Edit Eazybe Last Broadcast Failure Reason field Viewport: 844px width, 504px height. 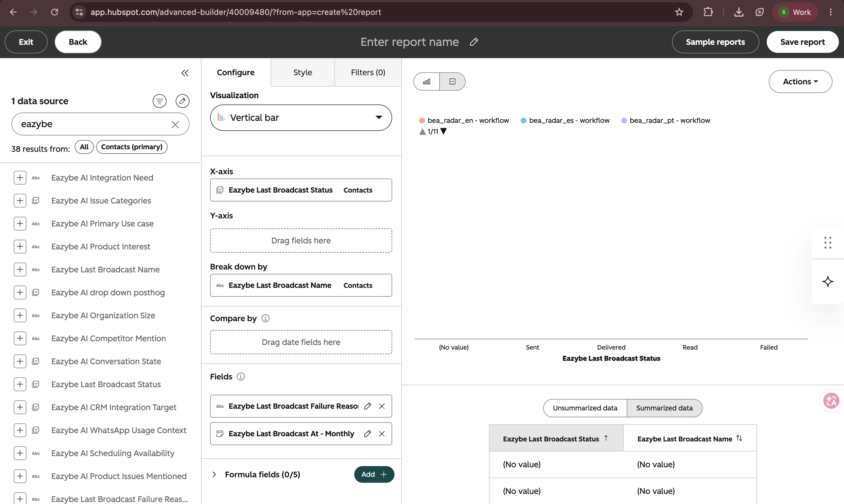click(x=367, y=406)
